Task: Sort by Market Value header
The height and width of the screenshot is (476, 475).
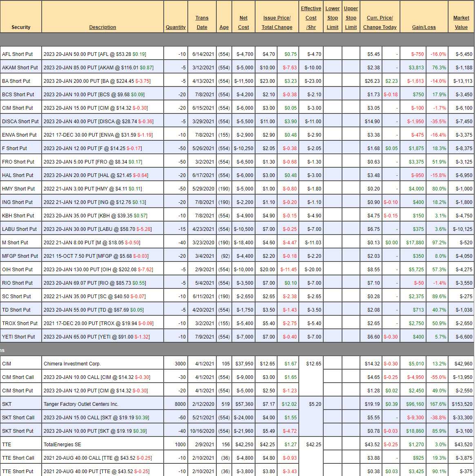Action: [461, 22]
